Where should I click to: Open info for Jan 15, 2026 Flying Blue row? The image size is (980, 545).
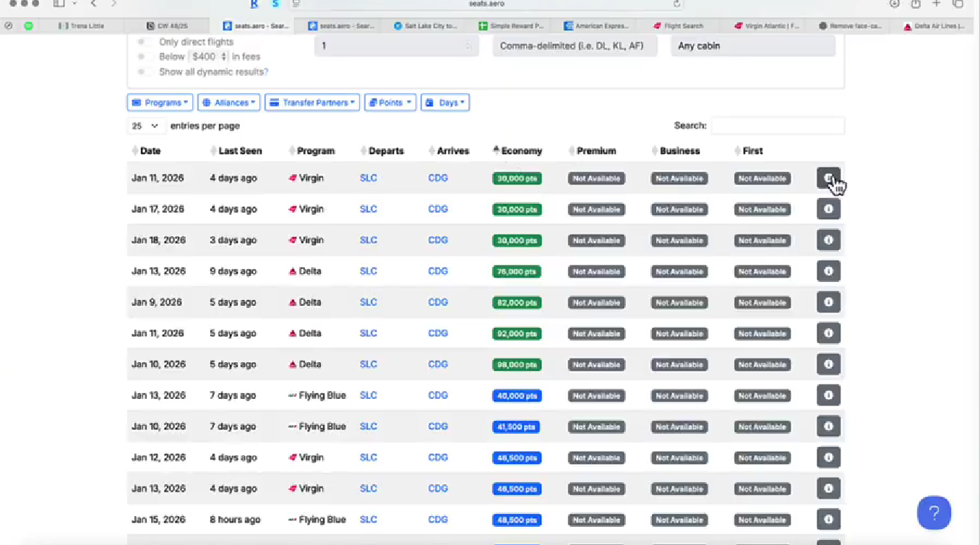(828, 520)
